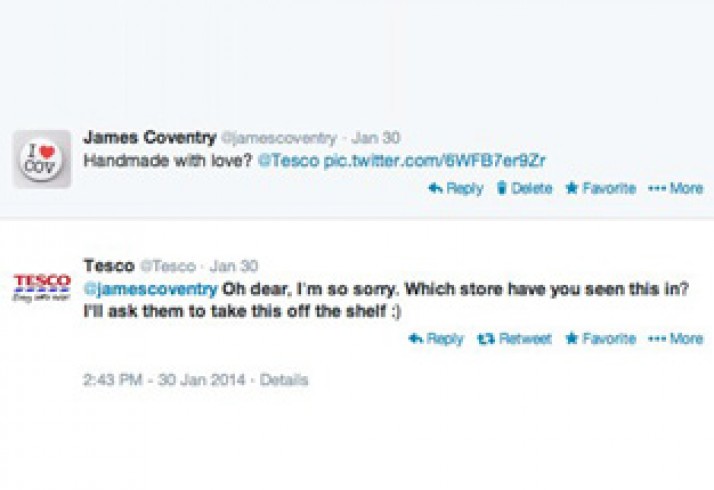Screen dimensions: 714x490
Task: Reply to James Coventry's tweet
Action: 456,188
